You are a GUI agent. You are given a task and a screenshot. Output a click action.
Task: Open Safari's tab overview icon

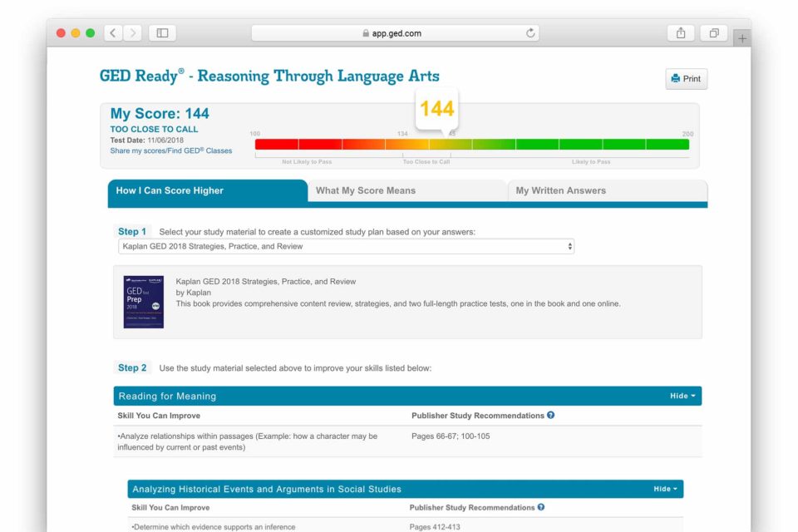click(713, 32)
